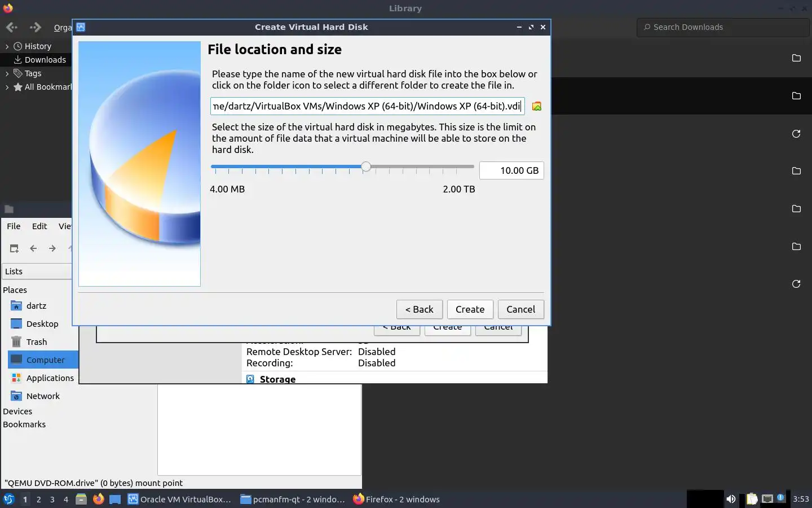Switch to the pcmanfm-qt taskbar entry
The height and width of the screenshot is (508, 812).
[293, 500]
